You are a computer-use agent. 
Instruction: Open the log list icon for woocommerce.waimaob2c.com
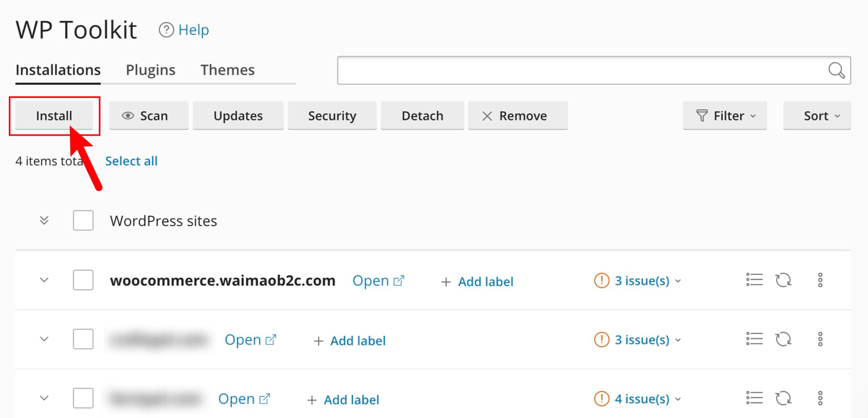pos(754,280)
